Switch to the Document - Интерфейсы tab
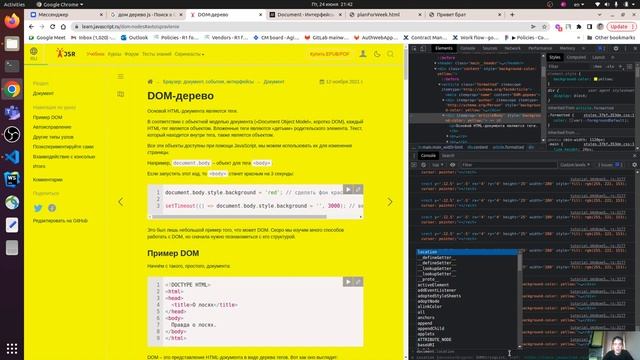The image size is (640, 360). [306, 14]
